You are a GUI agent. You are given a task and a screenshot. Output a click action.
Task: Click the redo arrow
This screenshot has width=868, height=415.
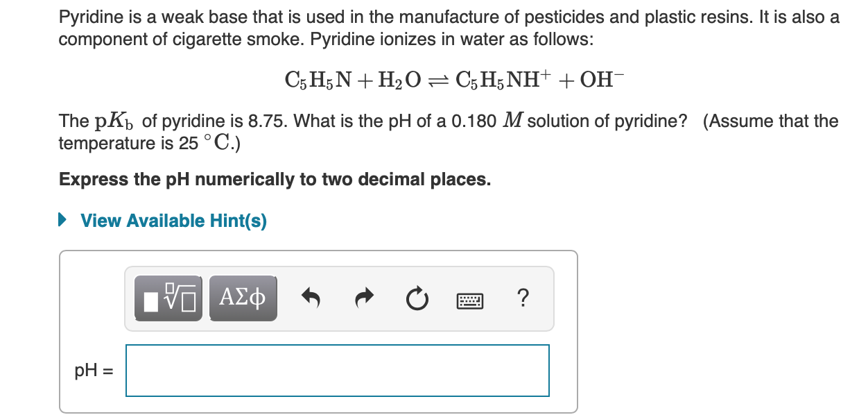(363, 298)
